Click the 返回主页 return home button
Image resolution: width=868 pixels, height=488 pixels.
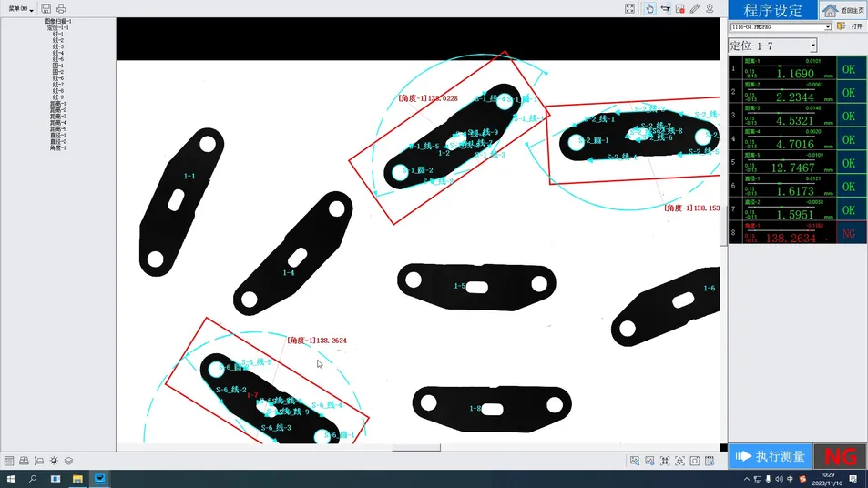click(x=842, y=10)
